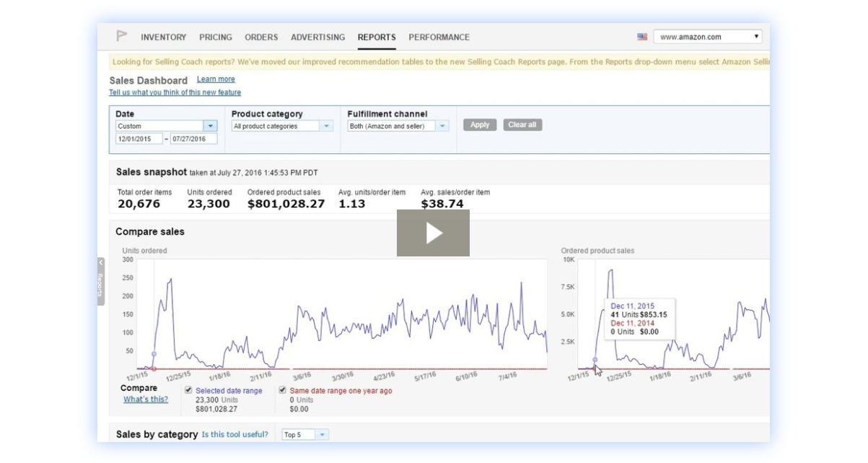Image resolution: width=868 pixels, height=463 pixels.
Task: Open the REPORTS menu
Action: pyautogui.click(x=377, y=37)
